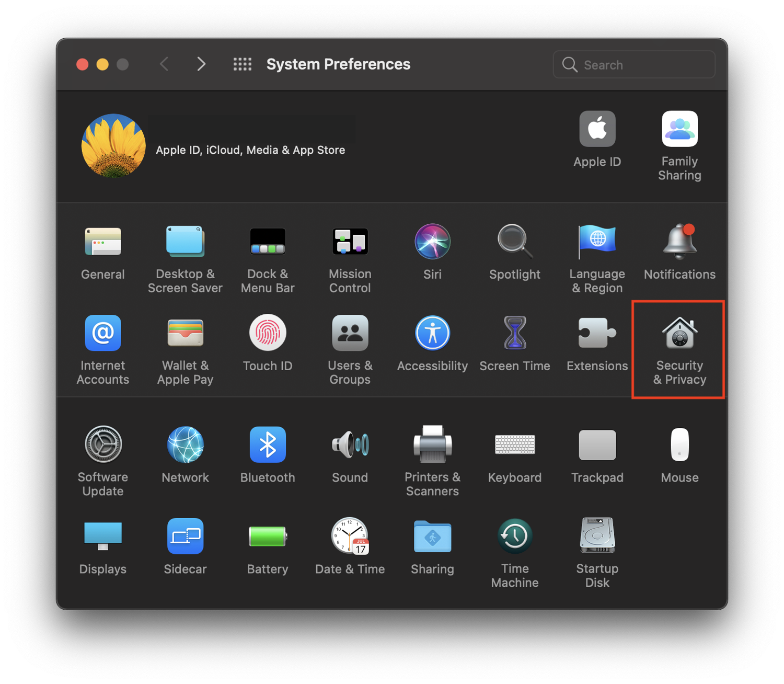Navigate back using the back arrow

(x=164, y=64)
